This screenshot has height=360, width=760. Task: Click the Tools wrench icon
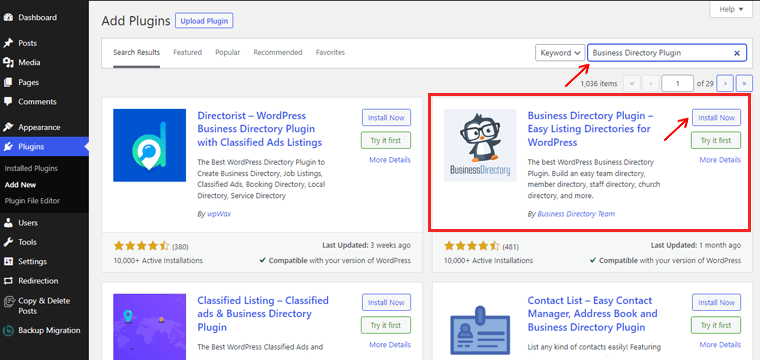pyautogui.click(x=8, y=242)
